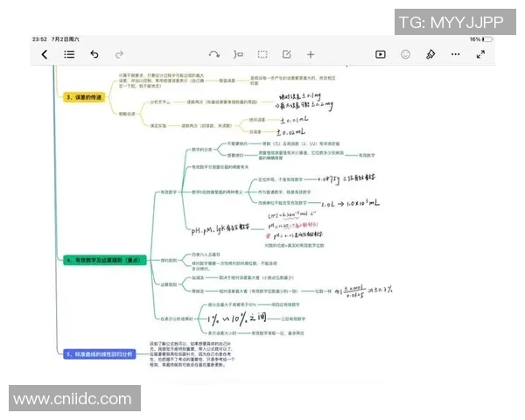Select the dashed boundary frame tool
Viewport: 525px width, 420px height.
(262, 54)
